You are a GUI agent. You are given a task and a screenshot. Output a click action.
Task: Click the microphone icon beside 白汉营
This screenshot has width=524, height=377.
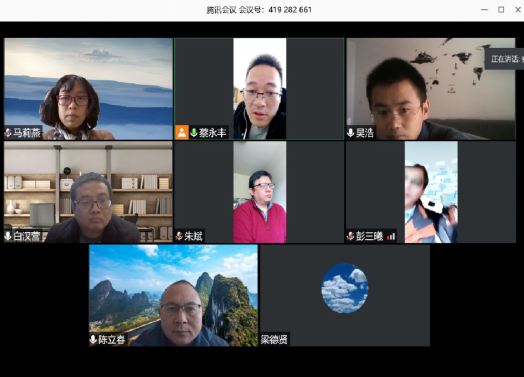click(8, 236)
